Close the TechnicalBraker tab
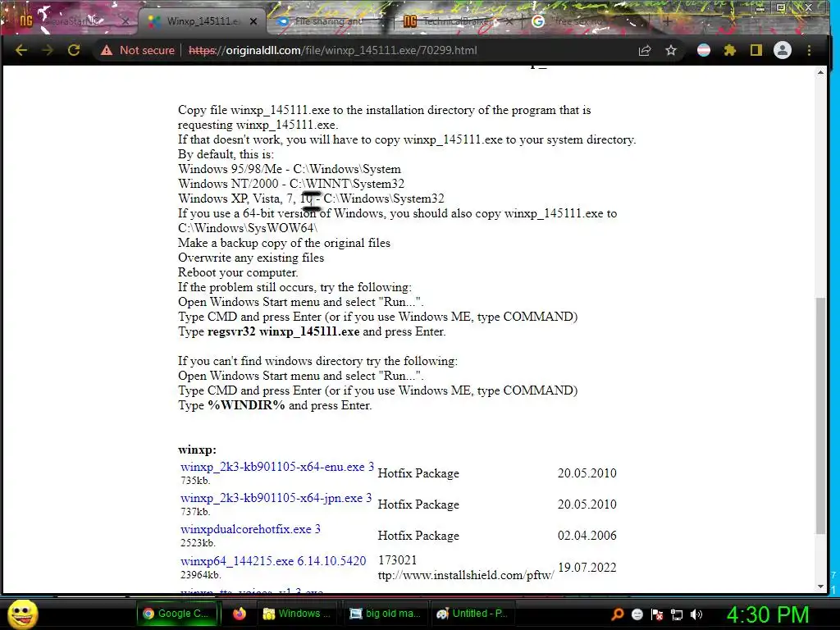This screenshot has height=630, width=840. point(509,21)
